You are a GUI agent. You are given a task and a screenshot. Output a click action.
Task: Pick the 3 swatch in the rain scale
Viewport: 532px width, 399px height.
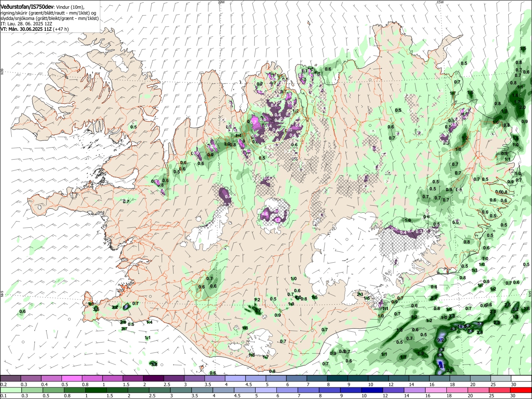tap(181, 390)
